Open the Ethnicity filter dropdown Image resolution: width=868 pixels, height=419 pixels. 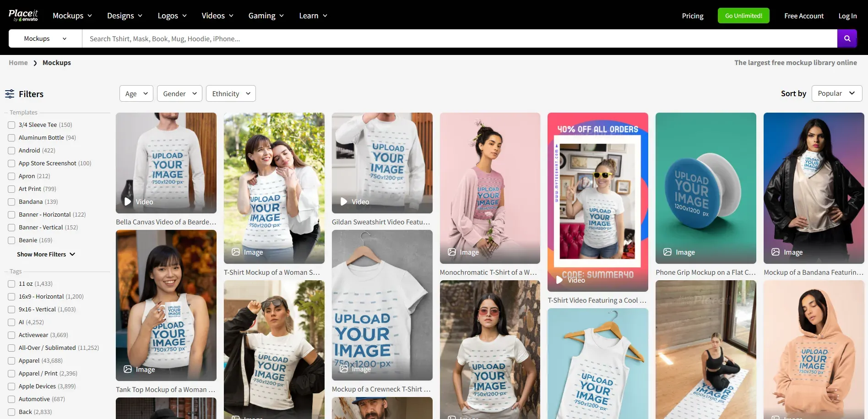tap(231, 93)
